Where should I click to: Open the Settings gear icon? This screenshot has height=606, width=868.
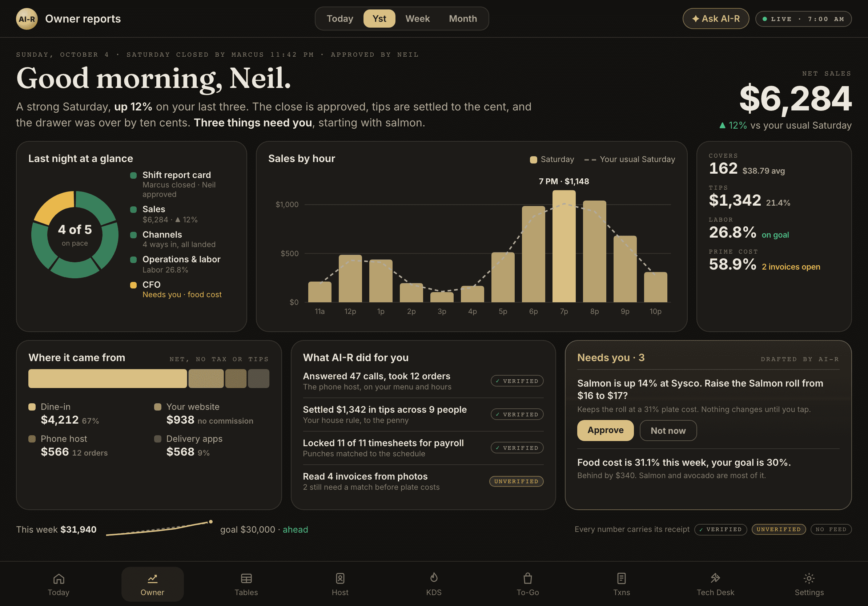point(809,578)
